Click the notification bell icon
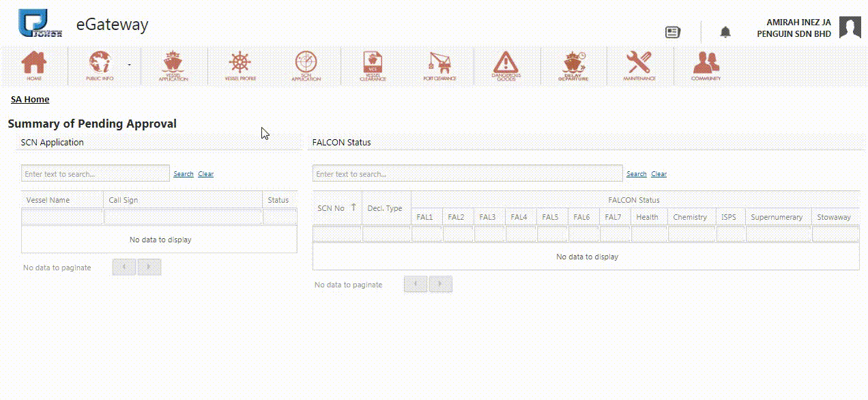This screenshot has width=868, height=400. point(725,32)
